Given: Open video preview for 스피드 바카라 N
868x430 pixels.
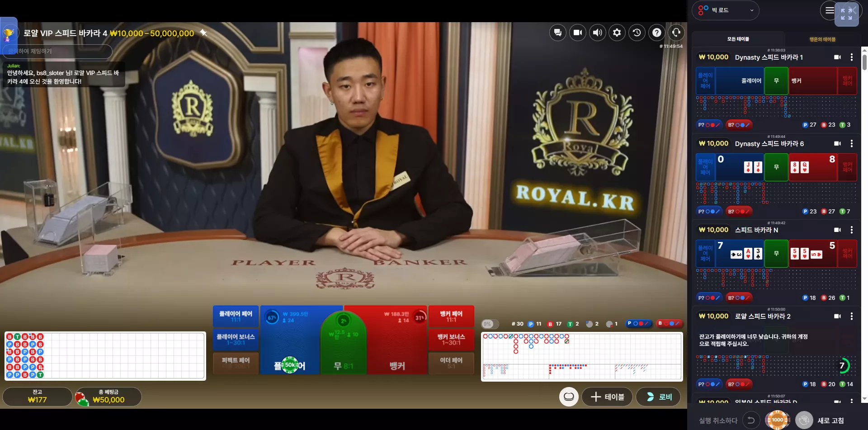Looking at the screenshot, I should 837,230.
